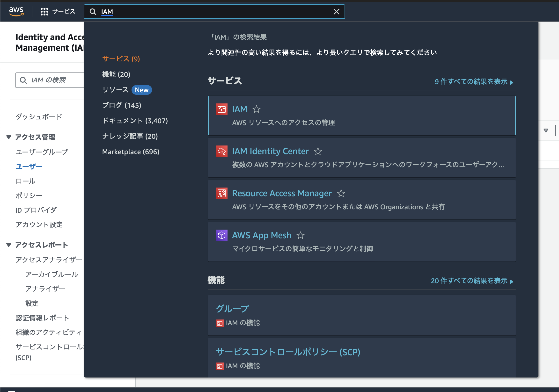Collapse the アクセス管理 sidebar section
This screenshot has width=559, height=392.
coord(9,137)
